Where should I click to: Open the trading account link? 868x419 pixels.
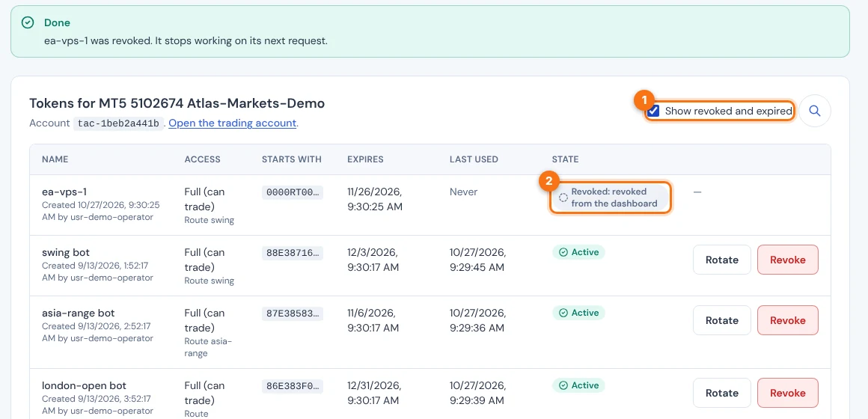tap(233, 123)
